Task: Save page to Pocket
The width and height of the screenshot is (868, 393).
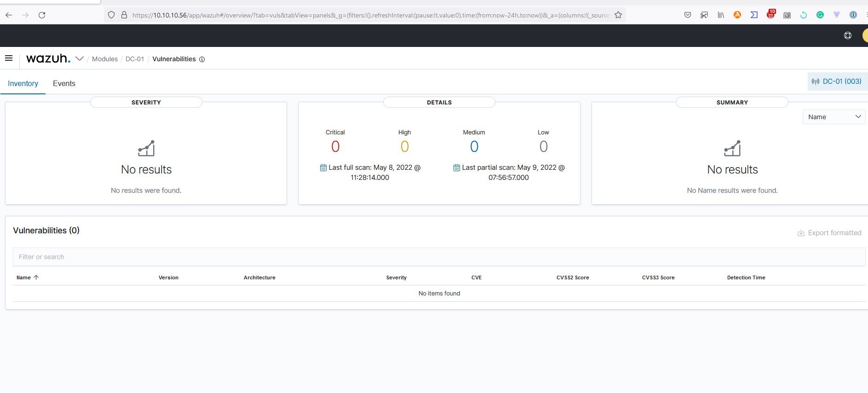Action: tap(688, 15)
